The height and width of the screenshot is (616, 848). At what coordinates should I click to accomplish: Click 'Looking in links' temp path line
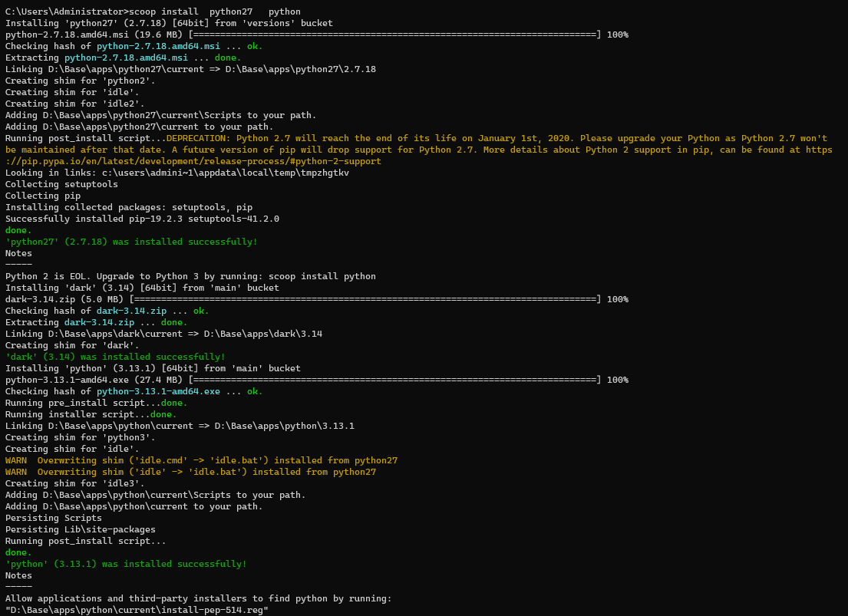(x=177, y=173)
